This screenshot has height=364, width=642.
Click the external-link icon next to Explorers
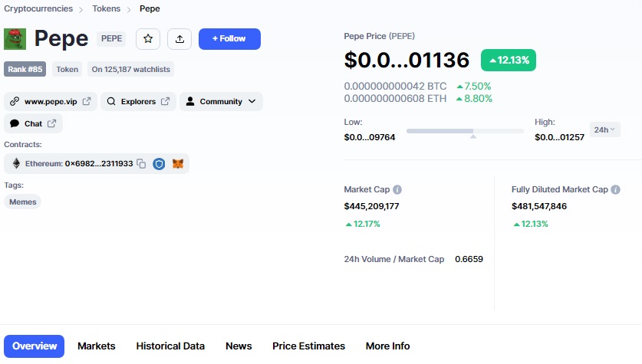coord(165,101)
